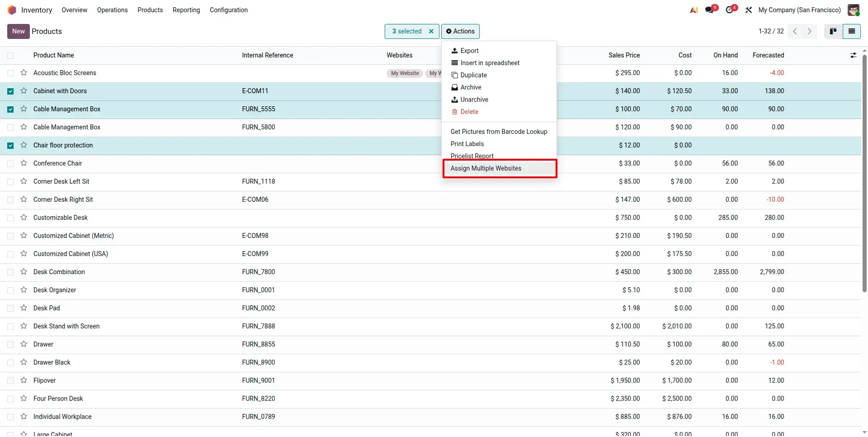Select Duplicate in the Actions menu
Viewport: 868px width, 437px height.
(499, 75)
